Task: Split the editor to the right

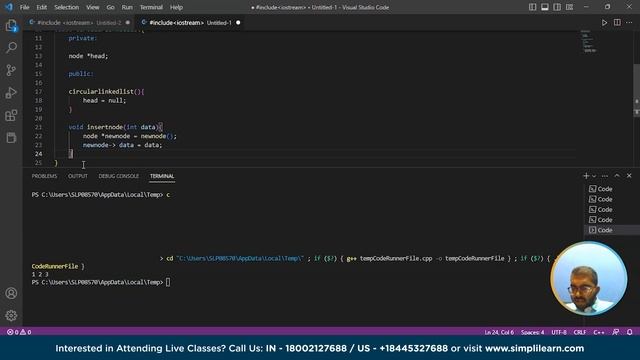Action: point(617,23)
